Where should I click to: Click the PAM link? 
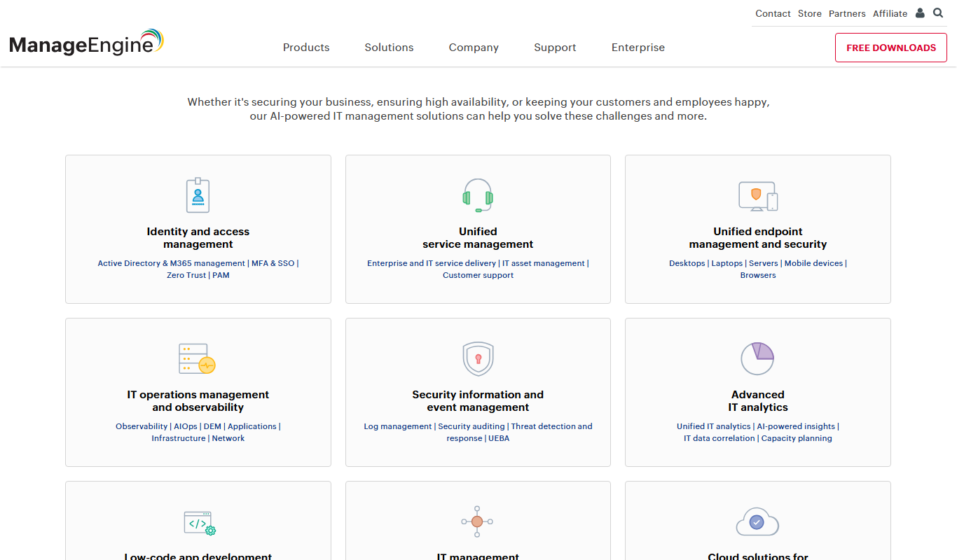tap(221, 275)
